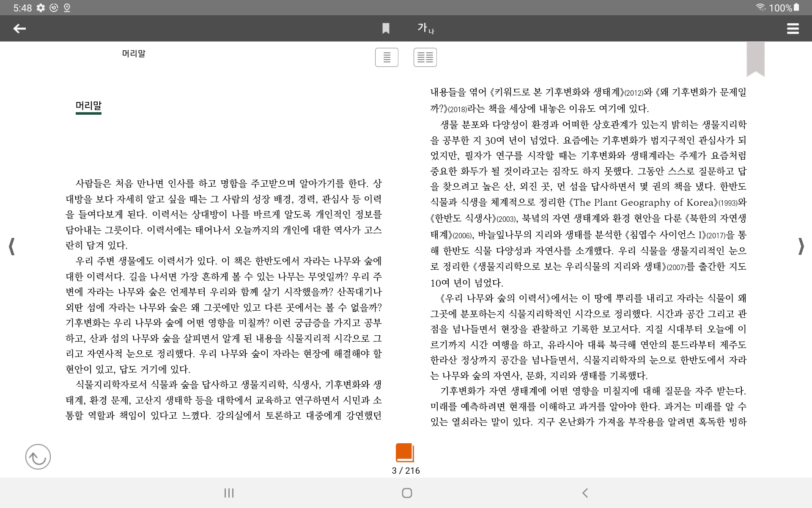812x508 pixels.
Task: Tap the title text The Plant Geography of Korea
Action: coord(643,202)
